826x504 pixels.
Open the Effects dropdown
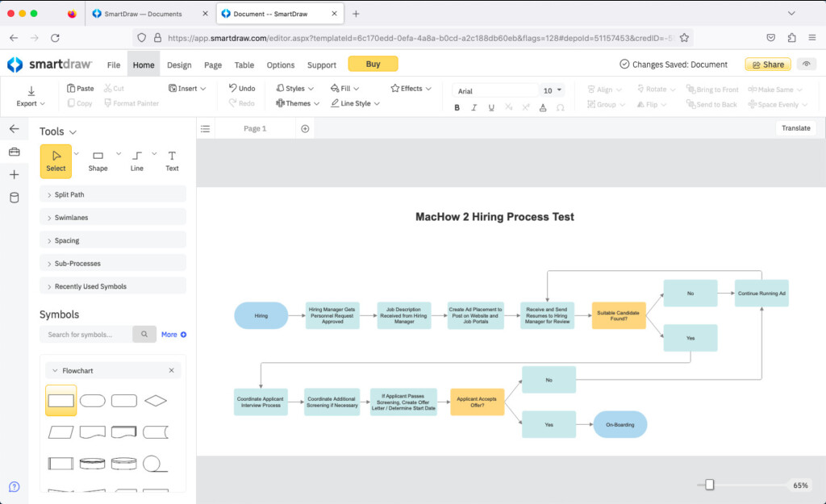point(411,89)
